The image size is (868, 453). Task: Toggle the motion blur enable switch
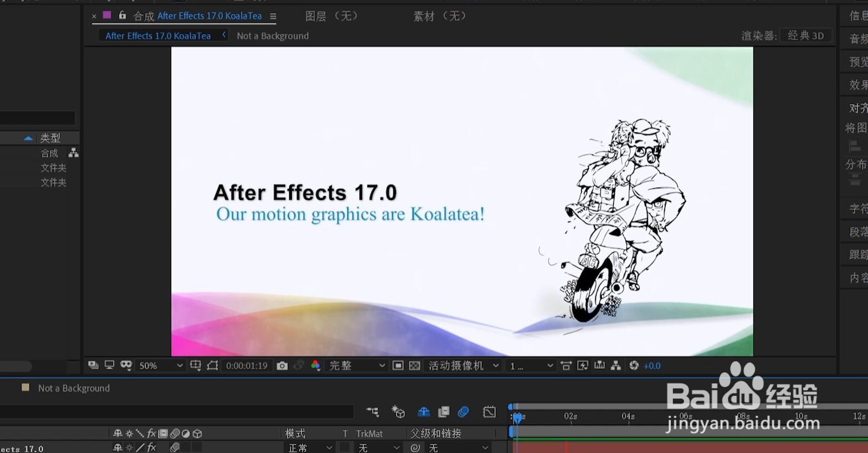coord(464,411)
